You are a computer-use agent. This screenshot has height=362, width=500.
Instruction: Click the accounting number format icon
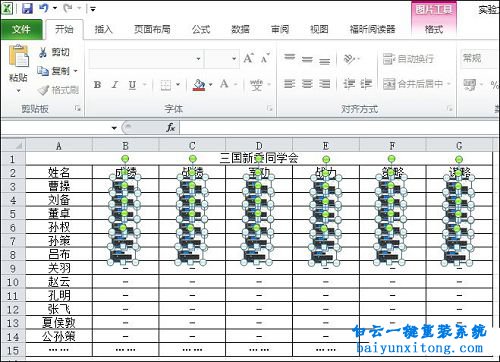pyautogui.click(x=470, y=85)
